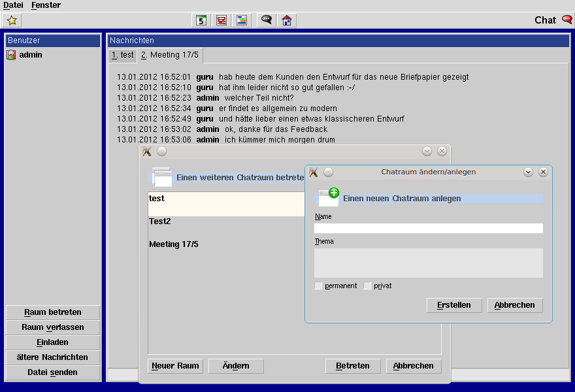The width and height of the screenshot is (575, 392).
Task: Click the X app icon in Chatraum ändern/anlegen title bar
Action: 313,172
